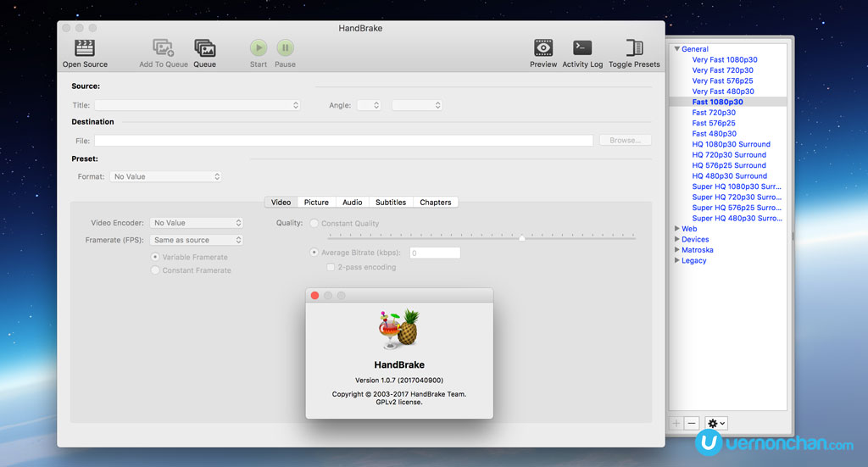Choose Variable Framerate option
The width and height of the screenshot is (868, 467).
click(155, 257)
